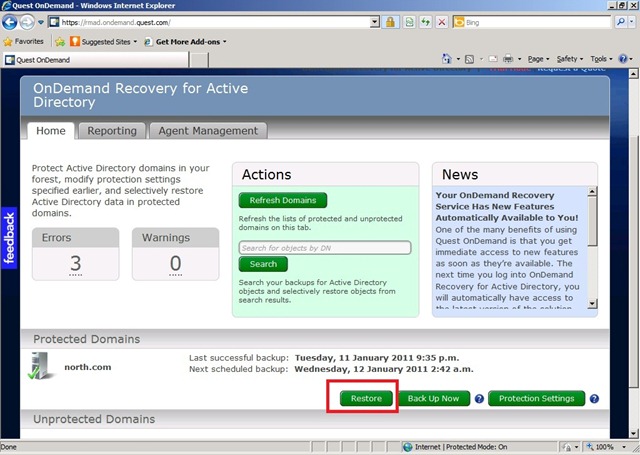The image size is (640, 455).
Task: Click the Print icon
Action: 508,59
